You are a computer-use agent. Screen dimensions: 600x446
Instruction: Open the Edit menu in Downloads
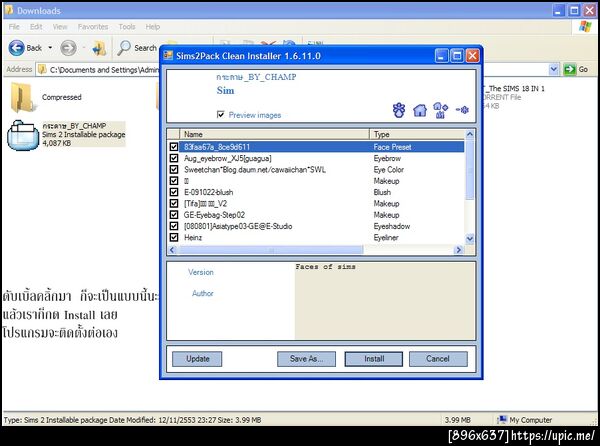point(36,27)
